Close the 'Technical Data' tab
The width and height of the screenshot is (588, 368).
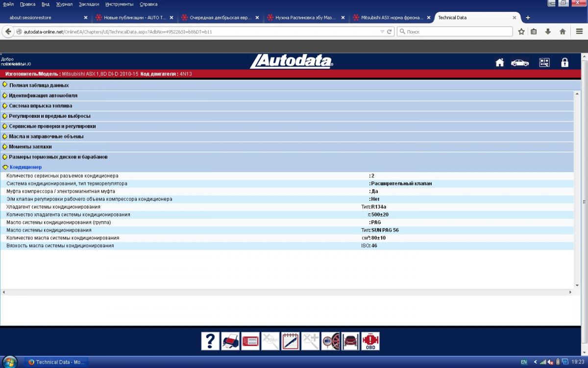click(x=514, y=18)
